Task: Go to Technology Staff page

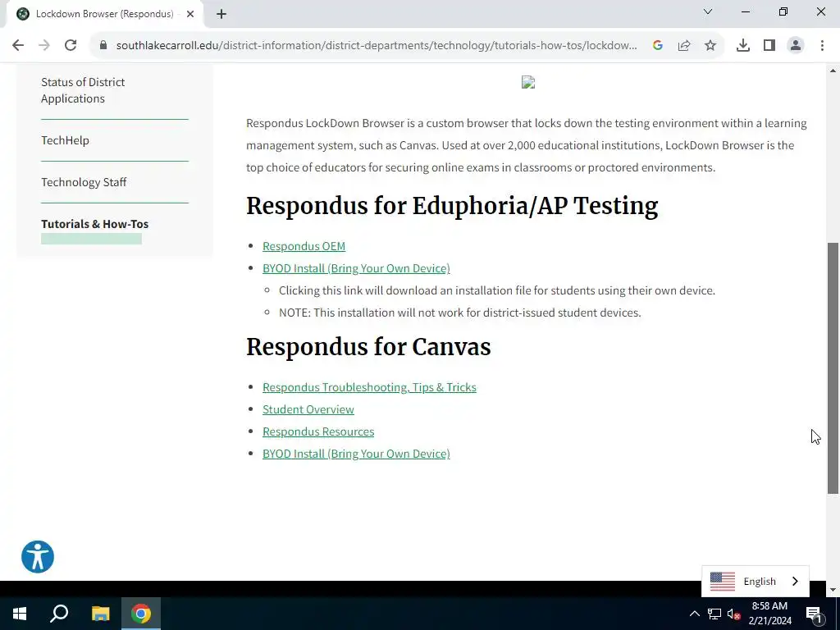Action: pyautogui.click(x=84, y=182)
